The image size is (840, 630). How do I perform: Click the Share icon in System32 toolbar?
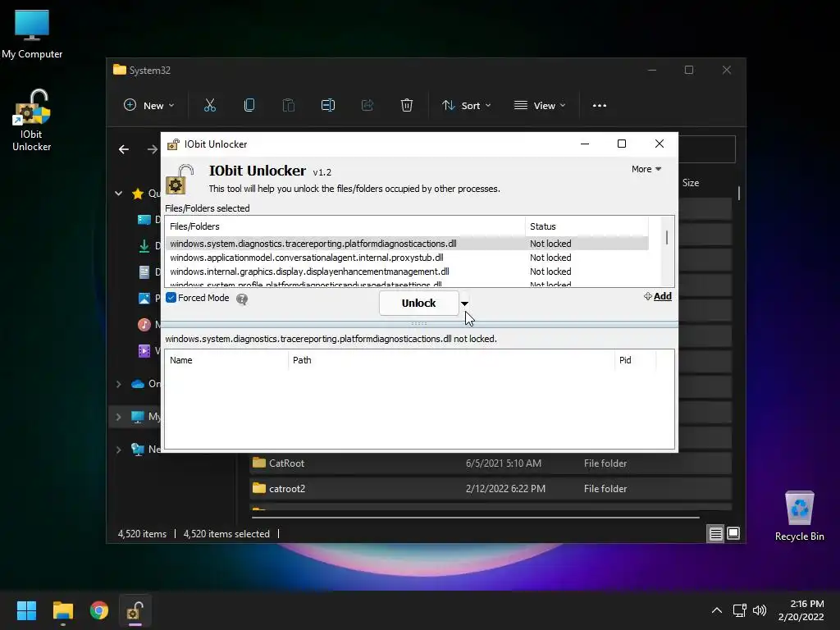[x=367, y=106]
